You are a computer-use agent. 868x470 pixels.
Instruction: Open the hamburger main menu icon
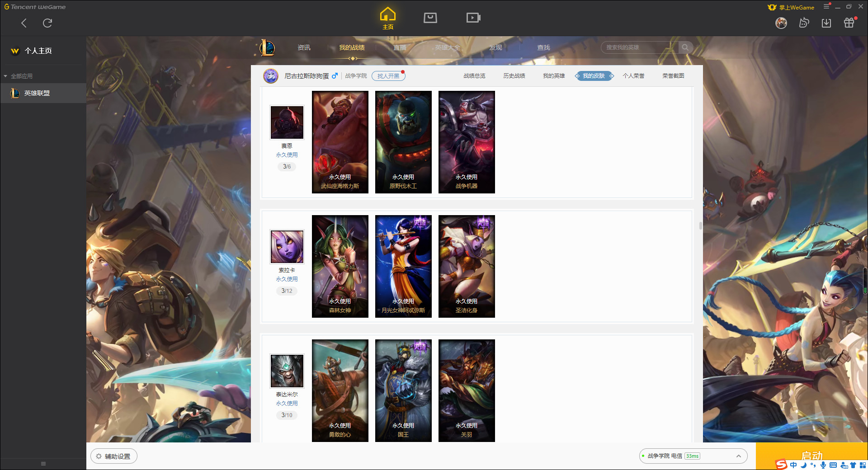(x=826, y=6)
